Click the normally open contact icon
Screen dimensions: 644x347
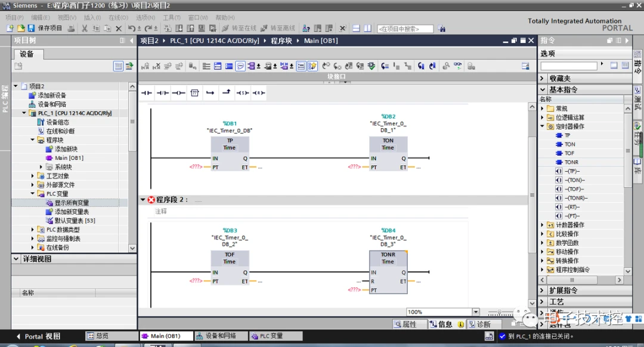(147, 93)
